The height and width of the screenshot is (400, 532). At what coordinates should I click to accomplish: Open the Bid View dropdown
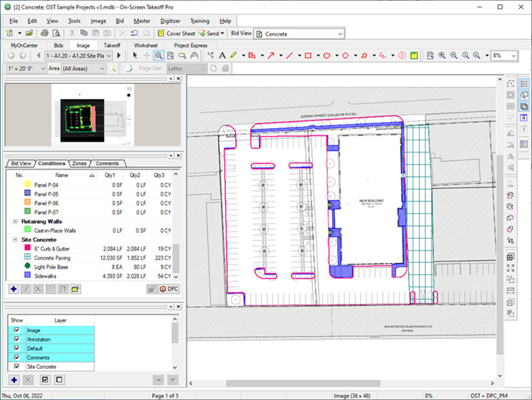coord(339,33)
